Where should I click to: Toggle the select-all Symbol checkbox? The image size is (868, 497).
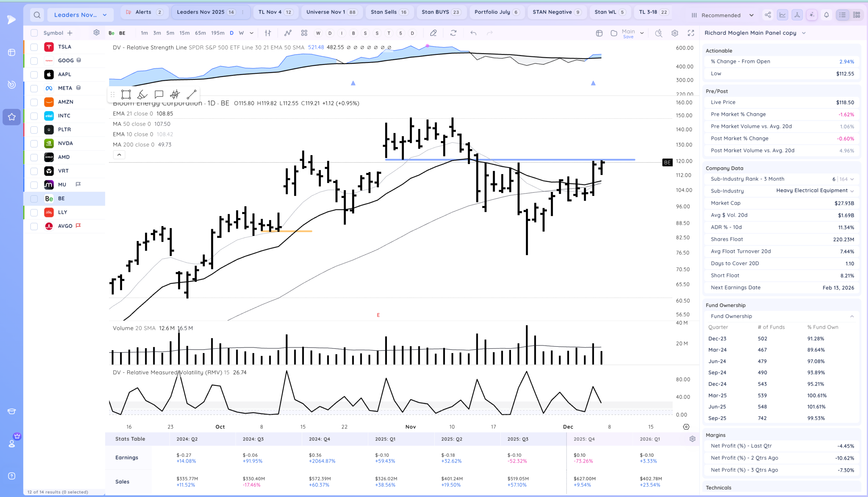point(34,33)
